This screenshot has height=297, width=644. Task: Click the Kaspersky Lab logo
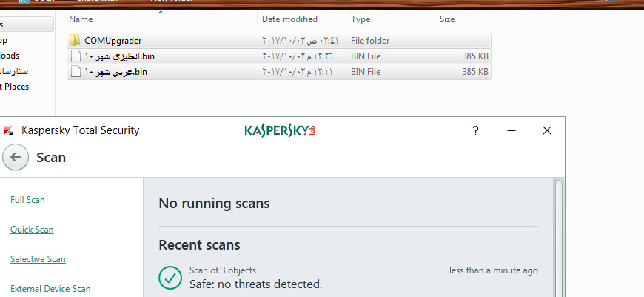click(x=280, y=130)
